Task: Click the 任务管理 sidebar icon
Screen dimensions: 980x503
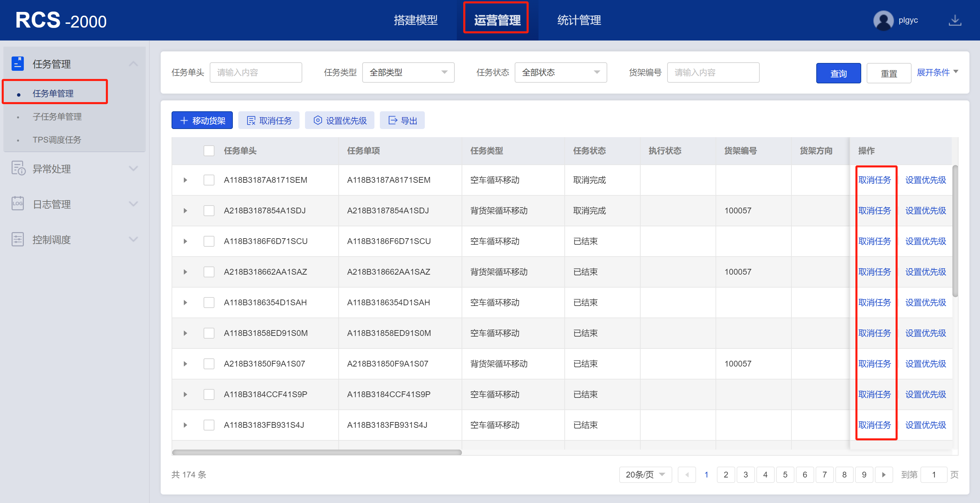Action: tap(17, 64)
